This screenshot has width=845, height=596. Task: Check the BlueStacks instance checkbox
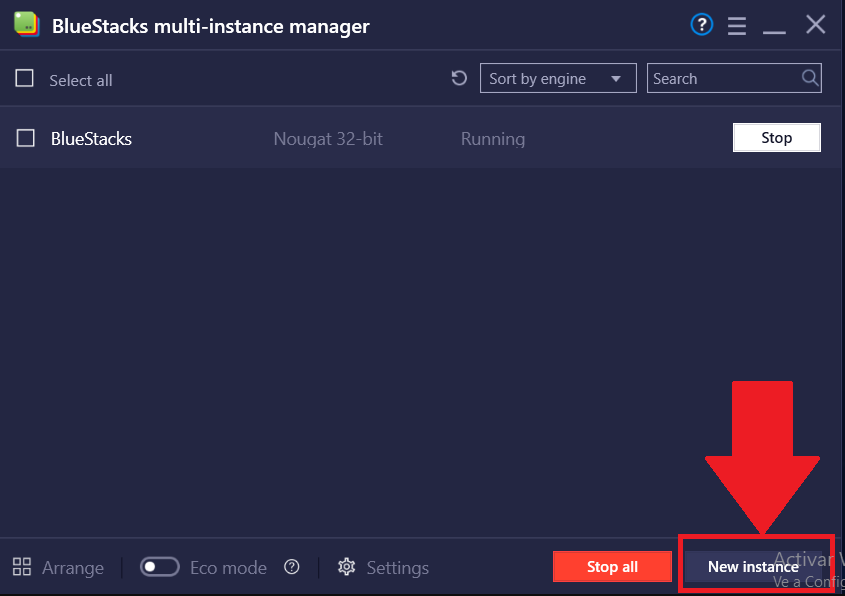[25, 138]
